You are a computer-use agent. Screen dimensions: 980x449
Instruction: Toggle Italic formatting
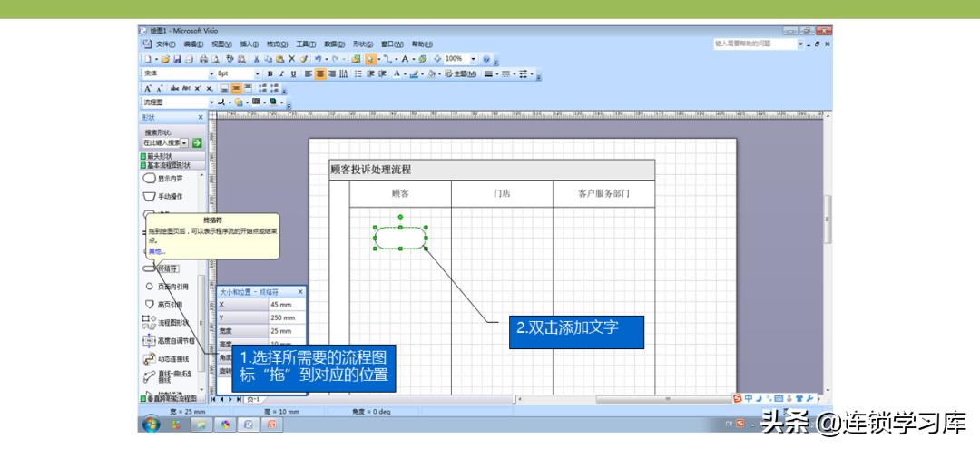pyautogui.click(x=281, y=73)
